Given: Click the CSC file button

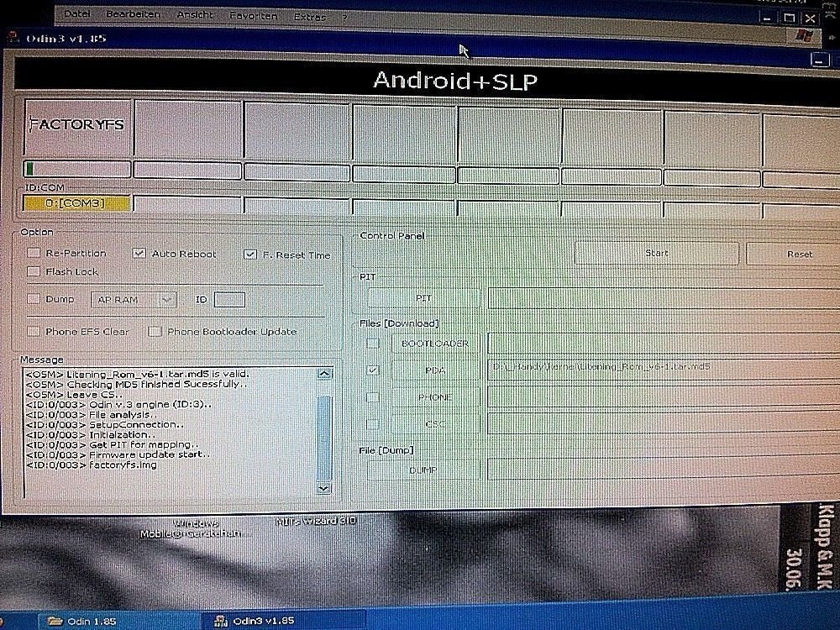Looking at the screenshot, I should [435, 424].
